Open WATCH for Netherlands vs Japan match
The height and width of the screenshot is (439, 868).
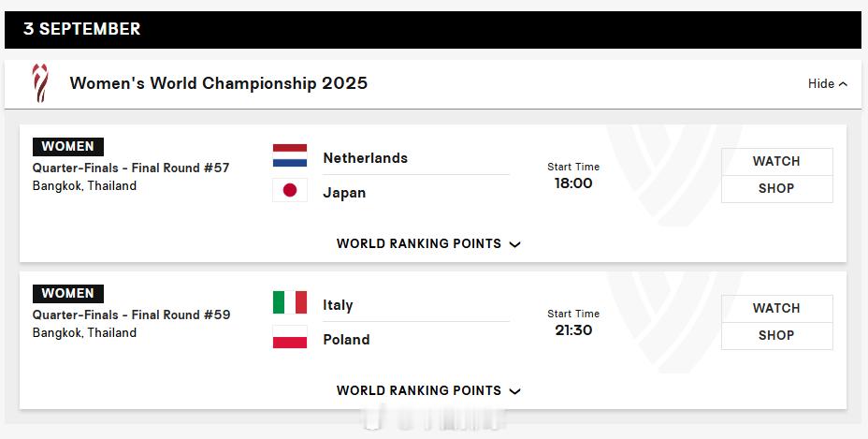(x=776, y=161)
